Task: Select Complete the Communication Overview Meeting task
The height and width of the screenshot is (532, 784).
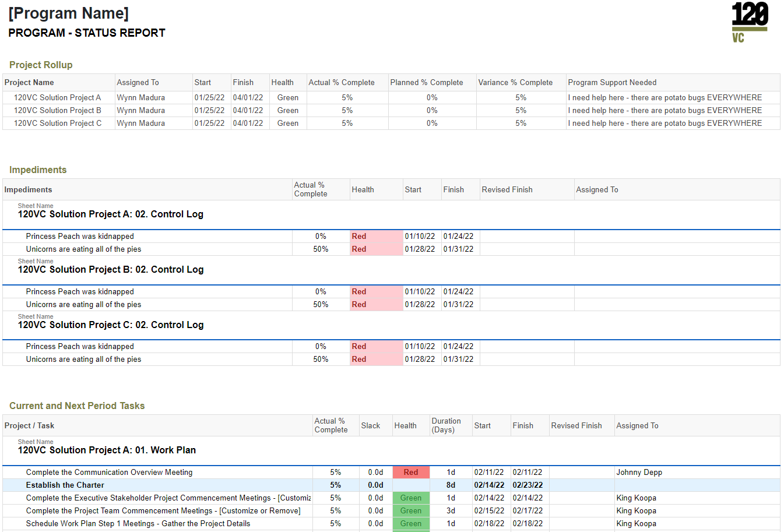Action: pos(109,473)
